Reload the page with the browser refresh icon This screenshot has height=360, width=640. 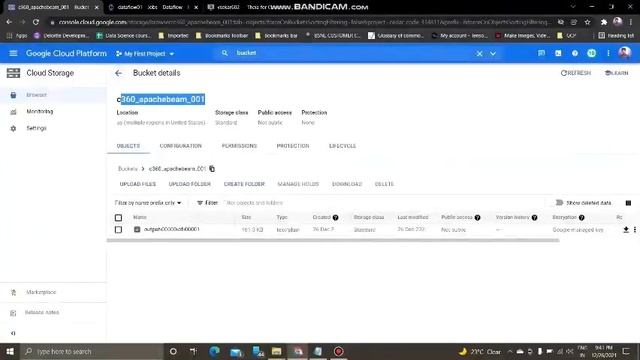tap(36, 22)
